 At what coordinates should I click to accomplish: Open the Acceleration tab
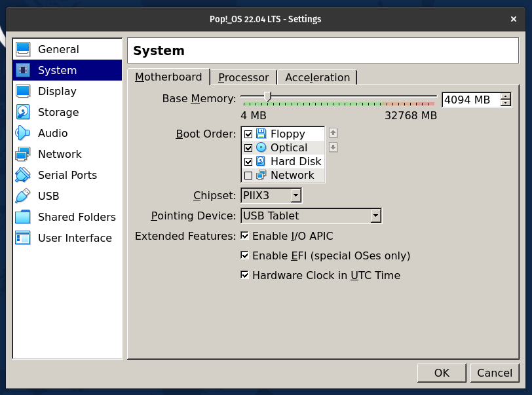click(317, 77)
